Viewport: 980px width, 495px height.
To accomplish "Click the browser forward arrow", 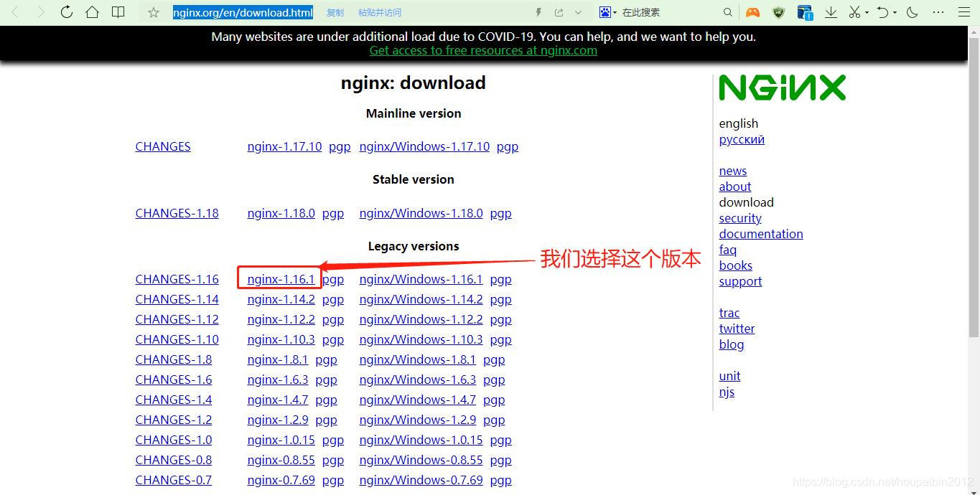I will 41,12.
